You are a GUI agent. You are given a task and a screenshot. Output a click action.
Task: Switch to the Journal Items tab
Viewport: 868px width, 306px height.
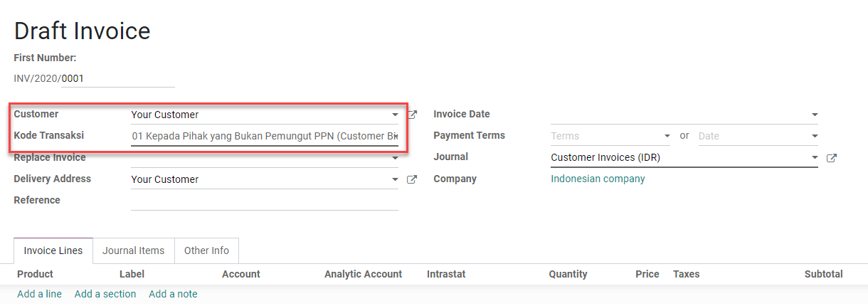133,250
